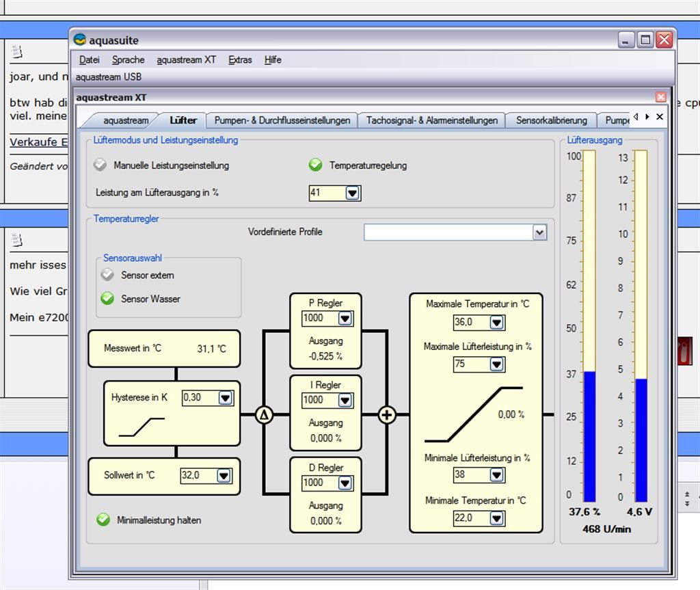700x590 pixels.
Task: Close the aquastream XT inner panel
Action: (661, 97)
